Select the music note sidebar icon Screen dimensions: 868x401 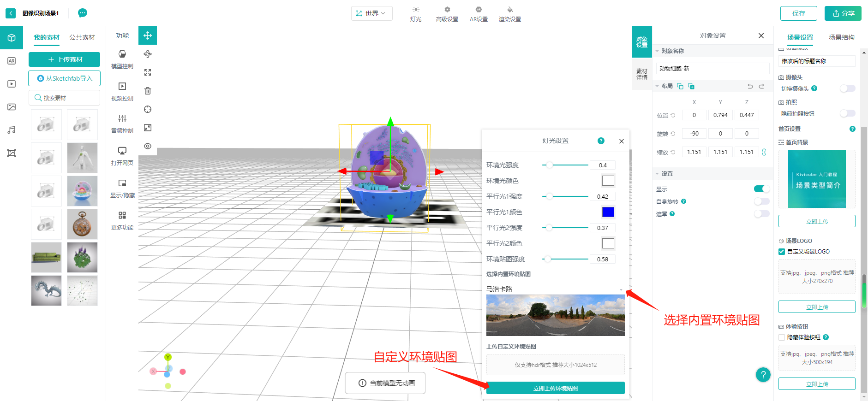pyautogui.click(x=12, y=130)
